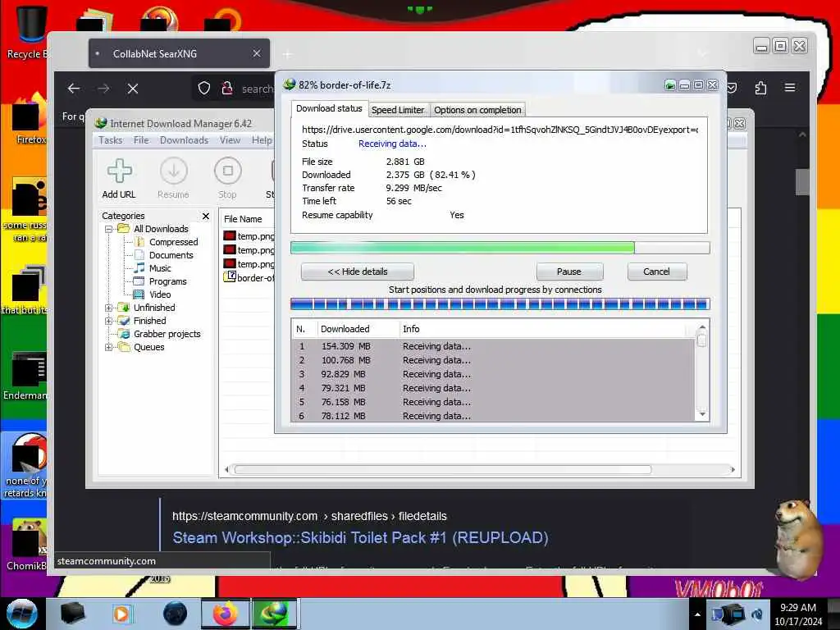840x630 pixels.
Task: Click the Firefox stop loading X icon
Action: [133, 89]
